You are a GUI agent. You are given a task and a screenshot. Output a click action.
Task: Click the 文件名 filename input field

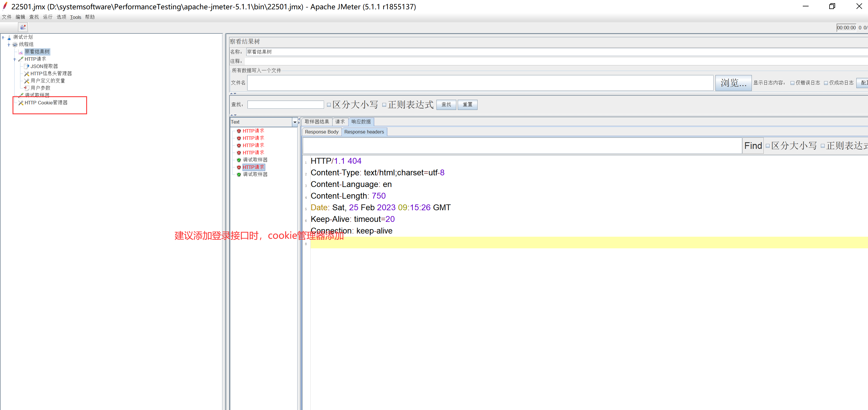point(480,83)
